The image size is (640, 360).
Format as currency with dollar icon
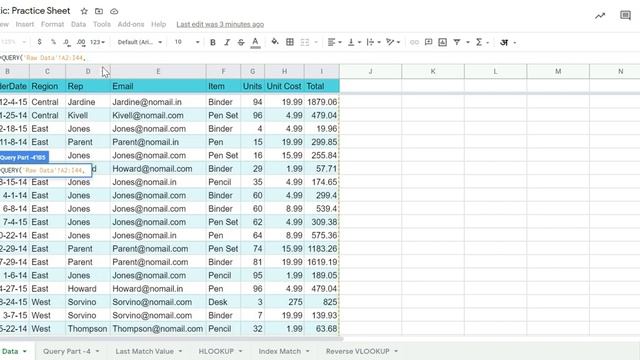(x=39, y=42)
